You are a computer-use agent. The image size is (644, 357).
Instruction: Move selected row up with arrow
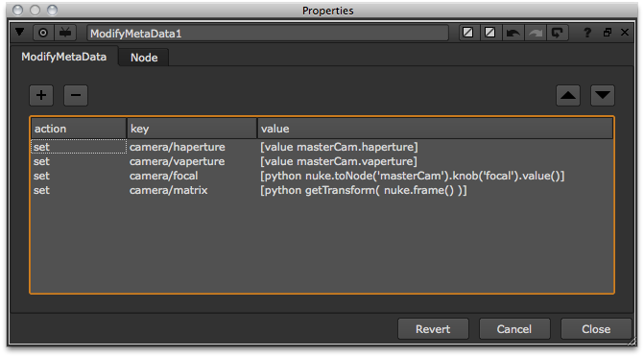coord(568,95)
